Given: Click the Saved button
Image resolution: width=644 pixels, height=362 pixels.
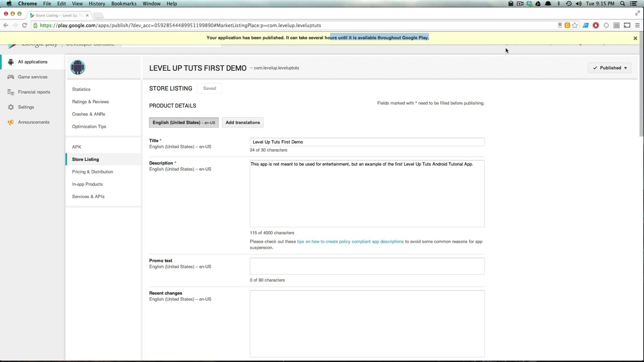Looking at the screenshot, I should click(209, 88).
